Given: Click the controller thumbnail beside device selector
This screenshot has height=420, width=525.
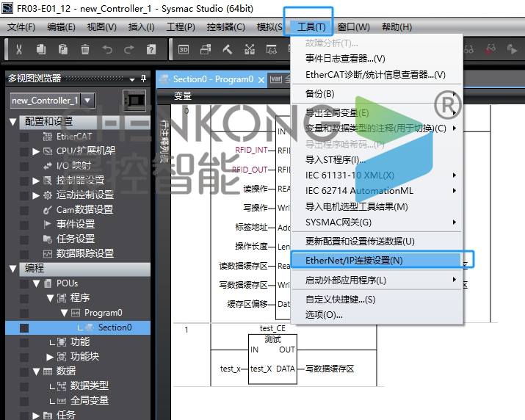Looking at the screenshot, I should [133, 100].
